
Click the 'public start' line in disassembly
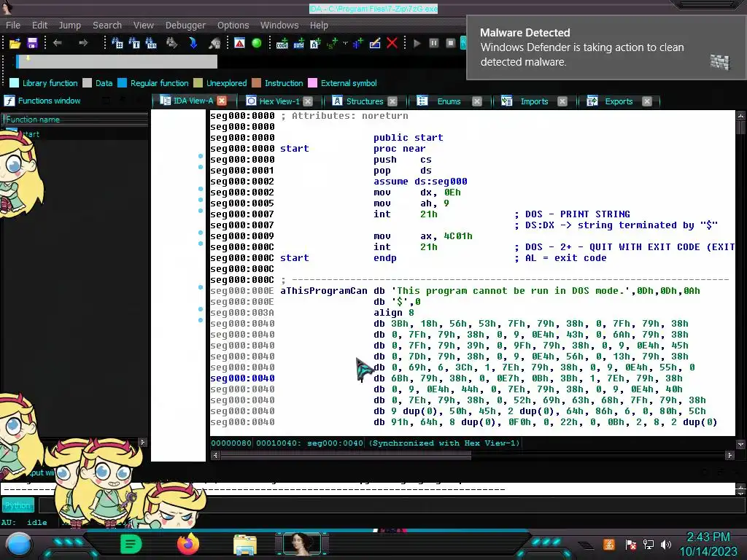[408, 138]
